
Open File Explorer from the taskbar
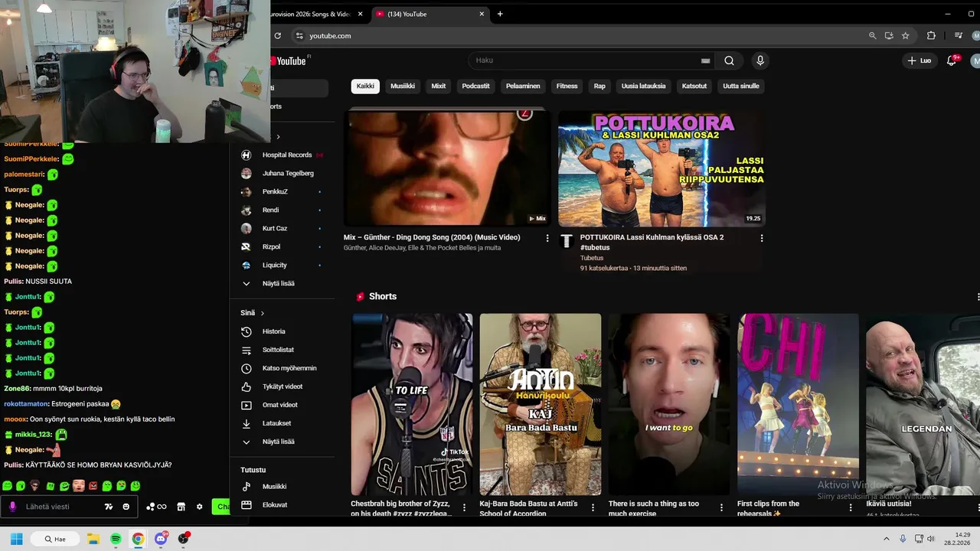[93, 539]
